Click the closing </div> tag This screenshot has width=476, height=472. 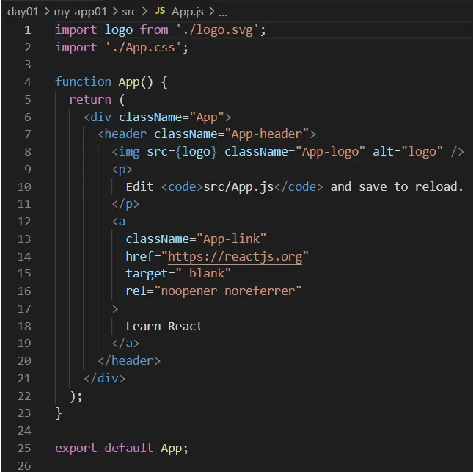coord(104,379)
